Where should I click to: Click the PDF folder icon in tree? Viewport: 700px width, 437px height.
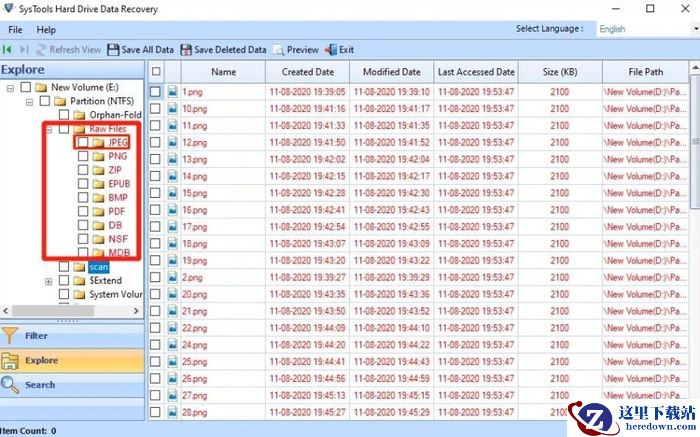pos(98,212)
